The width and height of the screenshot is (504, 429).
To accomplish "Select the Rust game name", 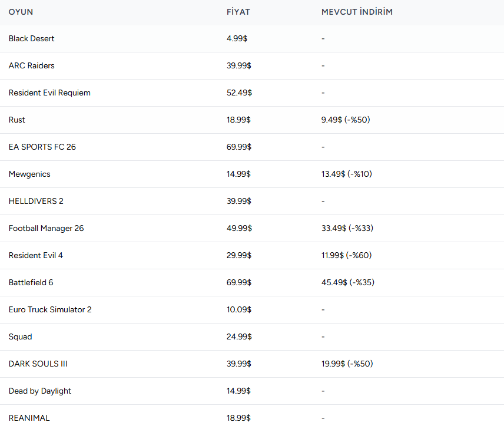I will point(16,120).
